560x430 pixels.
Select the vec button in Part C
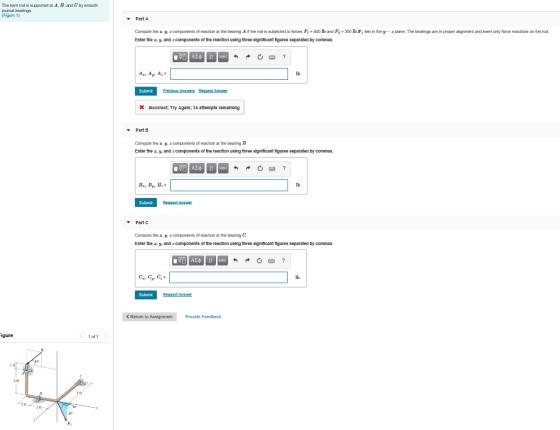click(x=222, y=260)
